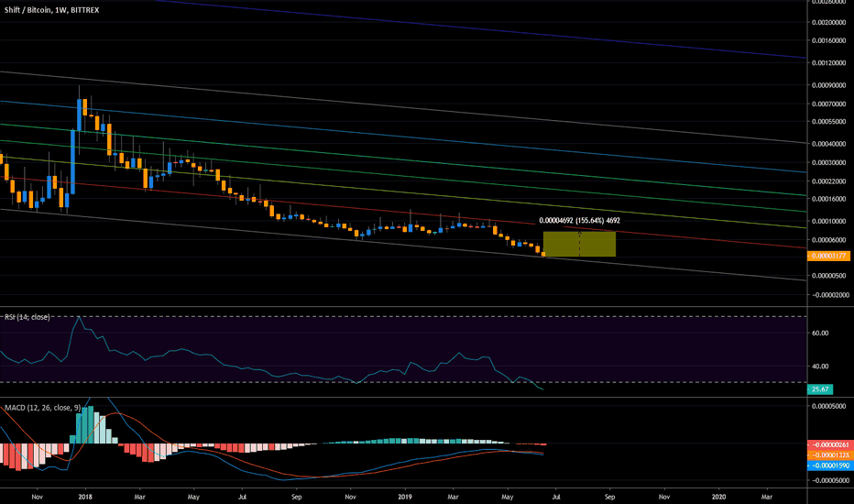
Task: Click the orange current price tag 0.00003177
Action: point(828,256)
